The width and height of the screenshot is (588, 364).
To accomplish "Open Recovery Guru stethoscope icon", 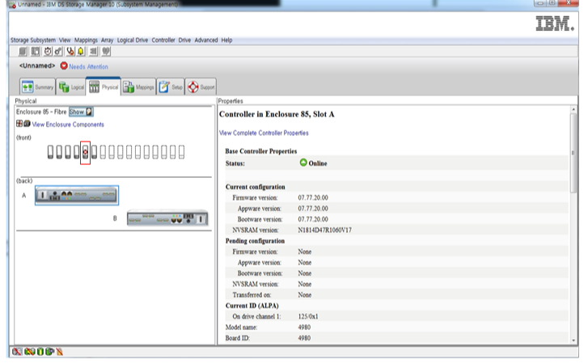I will pos(70,51).
